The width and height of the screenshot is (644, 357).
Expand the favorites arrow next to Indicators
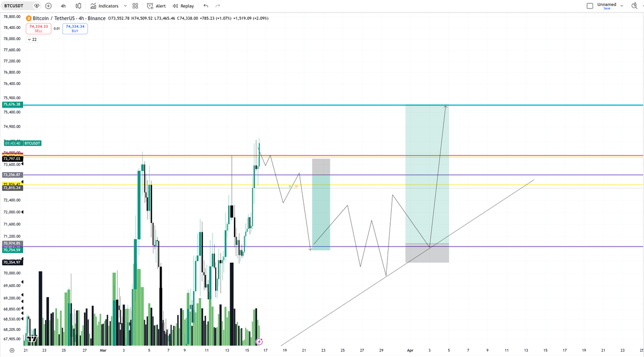[x=125, y=6]
